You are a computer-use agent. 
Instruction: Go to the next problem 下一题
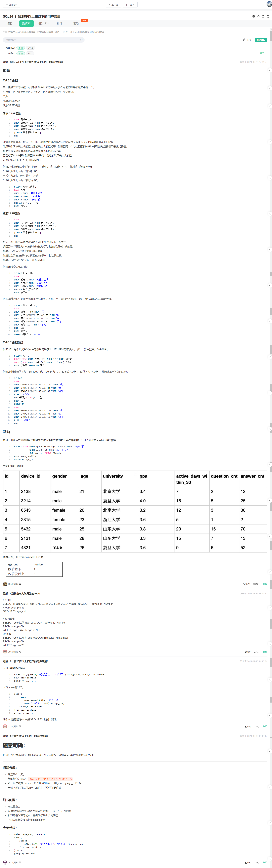[130, 5]
